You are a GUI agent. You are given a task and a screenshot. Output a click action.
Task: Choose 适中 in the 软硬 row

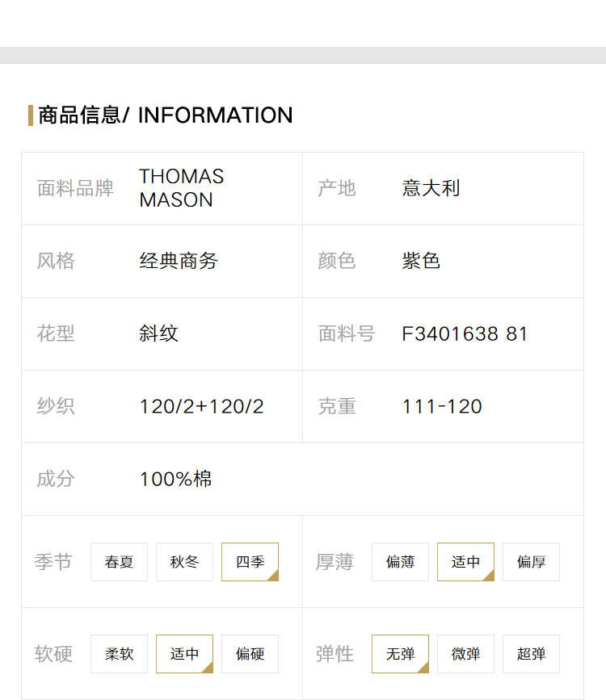184,653
